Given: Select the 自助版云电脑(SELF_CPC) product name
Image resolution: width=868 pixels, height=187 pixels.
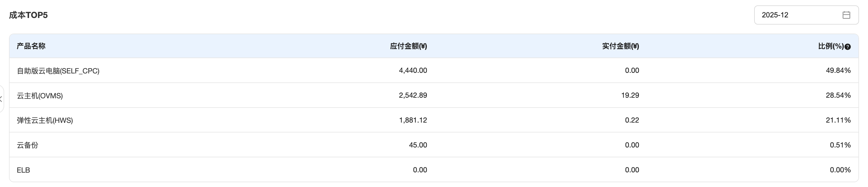Looking at the screenshot, I should click(58, 71).
